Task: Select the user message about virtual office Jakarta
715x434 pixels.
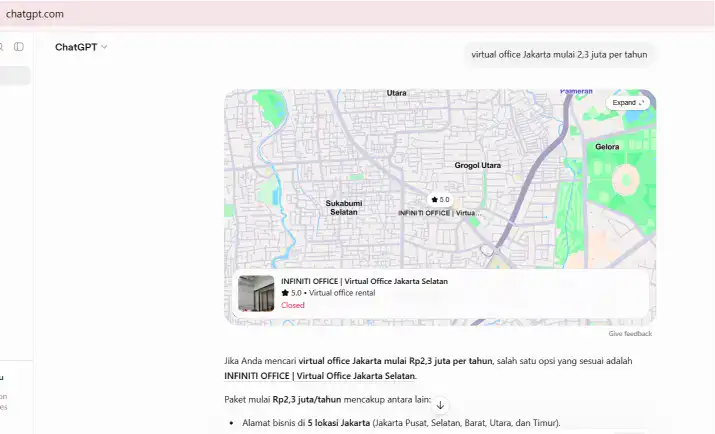Action: pos(559,55)
